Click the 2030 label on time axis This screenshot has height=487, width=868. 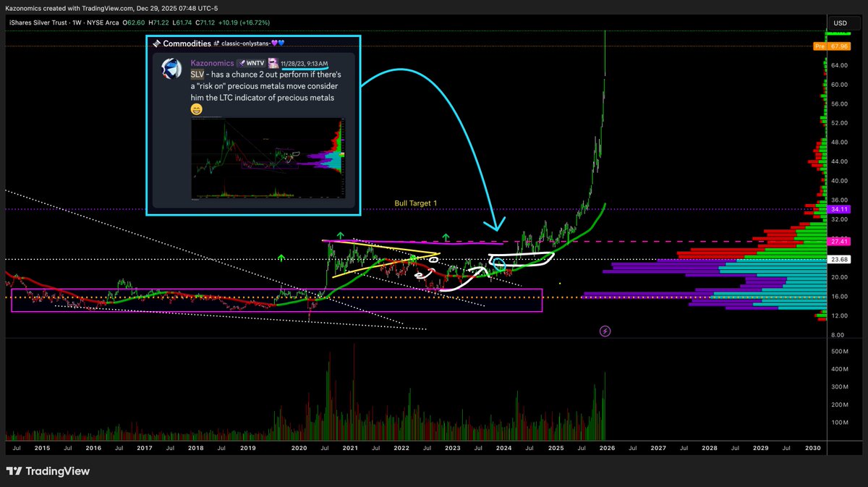tap(812, 449)
